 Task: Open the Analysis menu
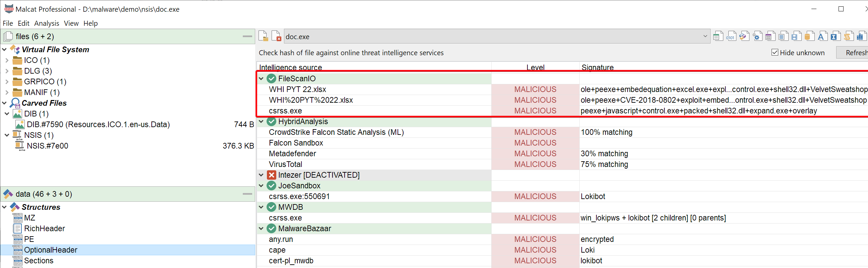tap(47, 23)
